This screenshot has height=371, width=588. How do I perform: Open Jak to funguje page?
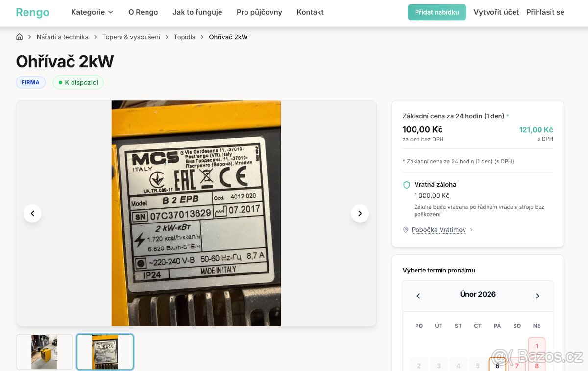point(197,12)
